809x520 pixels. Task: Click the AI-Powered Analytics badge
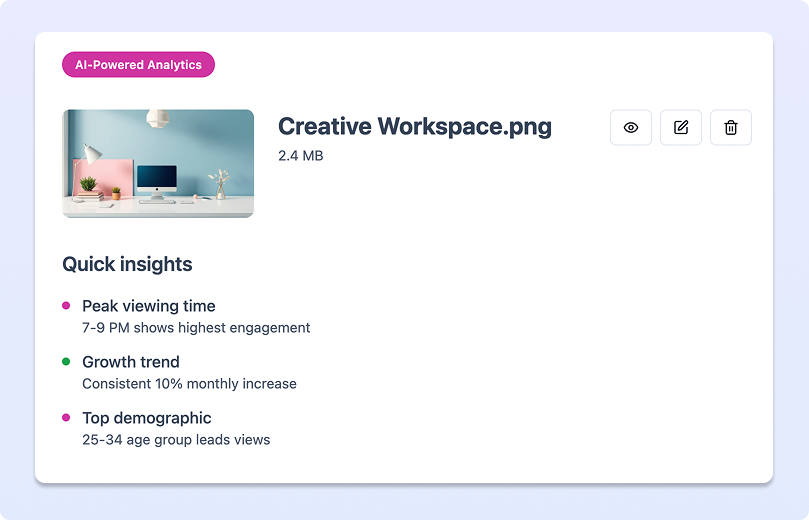[138, 65]
